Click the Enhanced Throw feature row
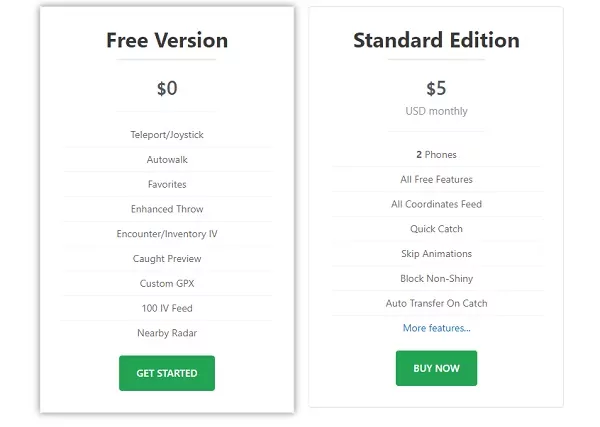 click(x=167, y=209)
